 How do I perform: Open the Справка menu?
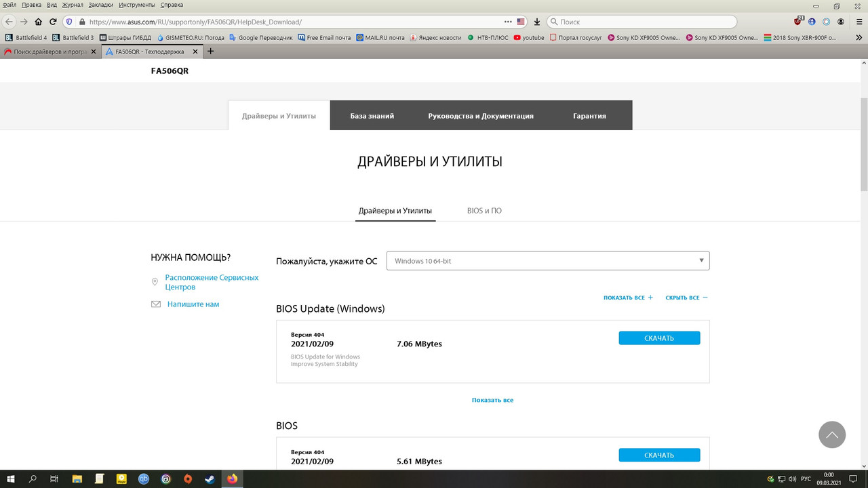point(172,5)
